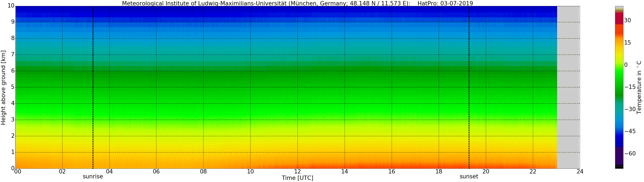Click the gray top cap of the colorbar

(x=619, y=7)
